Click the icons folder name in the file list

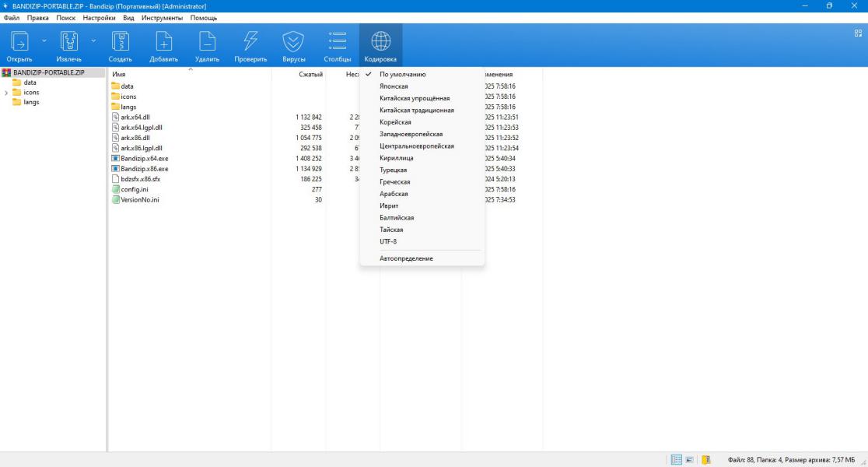pos(128,97)
